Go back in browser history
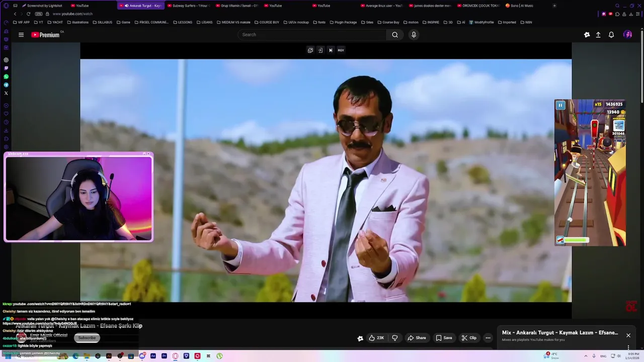Viewport: 644px width, 362px height. tap(15, 14)
